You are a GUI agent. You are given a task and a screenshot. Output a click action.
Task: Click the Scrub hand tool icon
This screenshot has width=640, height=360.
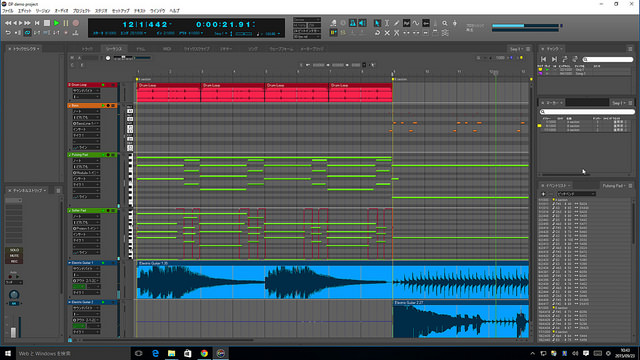tap(454, 23)
